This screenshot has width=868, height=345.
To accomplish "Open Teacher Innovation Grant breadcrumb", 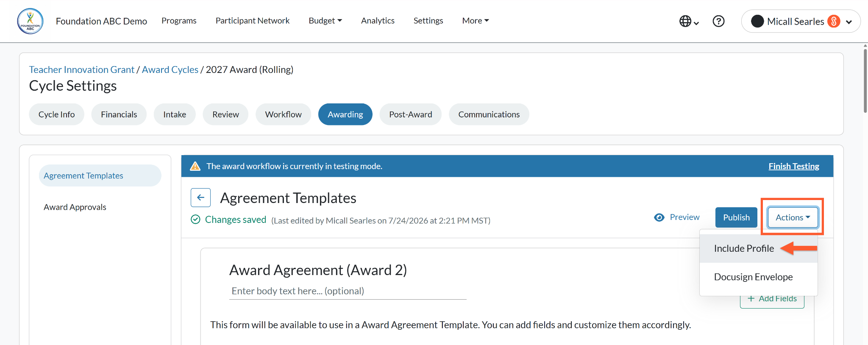I will pyautogui.click(x=81, y=70).
